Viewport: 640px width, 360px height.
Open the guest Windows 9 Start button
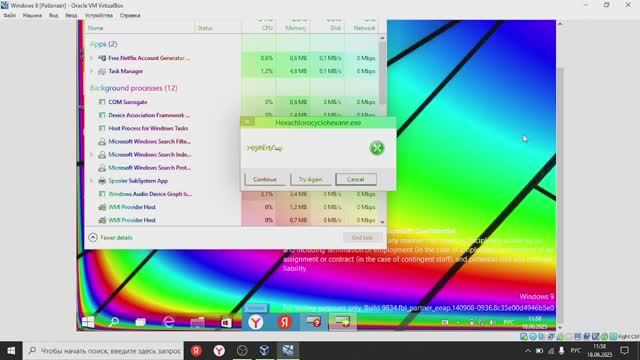88,322
